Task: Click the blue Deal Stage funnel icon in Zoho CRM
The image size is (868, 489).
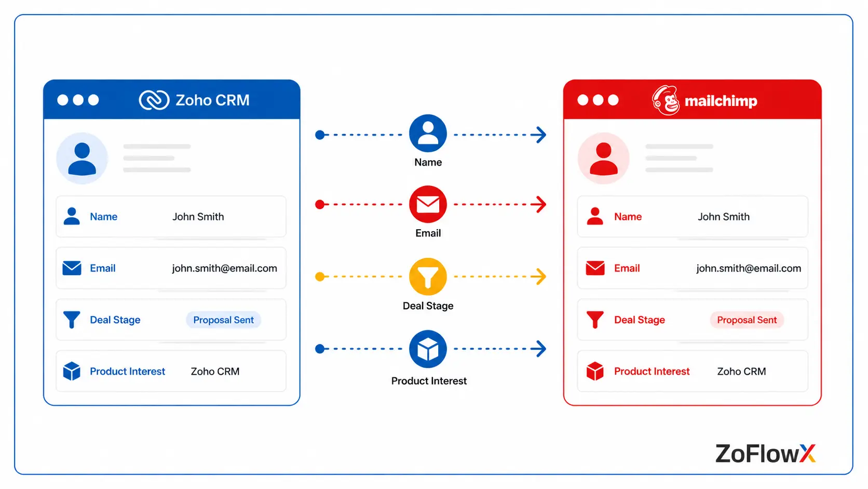Action: (72, 320)
